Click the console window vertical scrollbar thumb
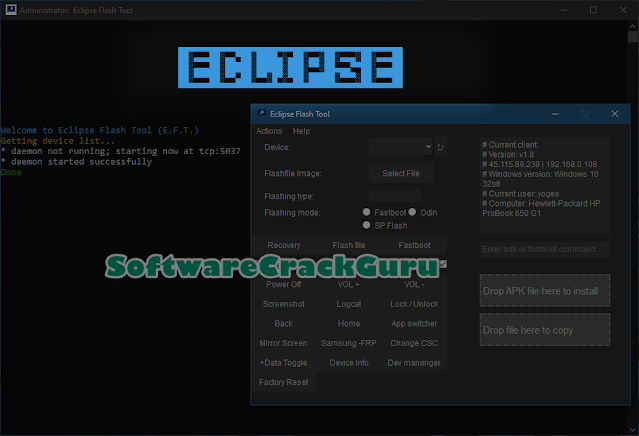 (x=632, y=37)
